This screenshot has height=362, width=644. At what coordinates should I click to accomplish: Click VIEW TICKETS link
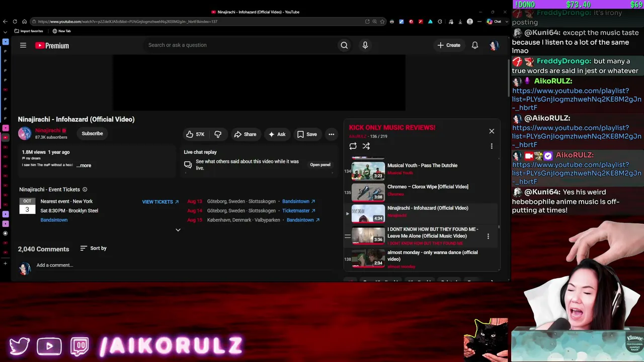pyautogui.click(x=160, y=202)
